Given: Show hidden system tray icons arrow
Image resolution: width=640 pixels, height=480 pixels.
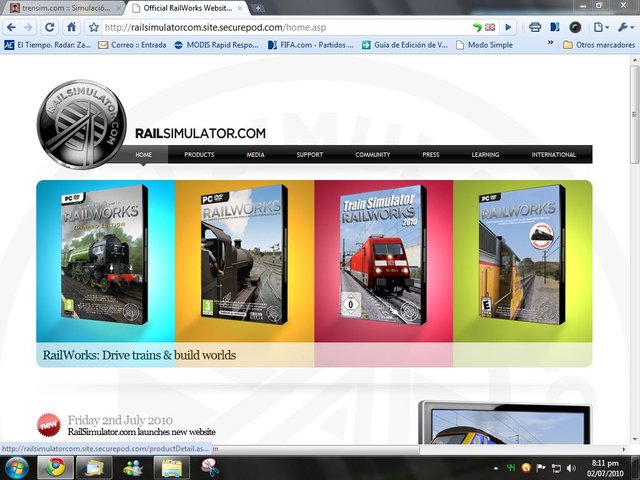Looking at the screenshot, I should [496, 467].
